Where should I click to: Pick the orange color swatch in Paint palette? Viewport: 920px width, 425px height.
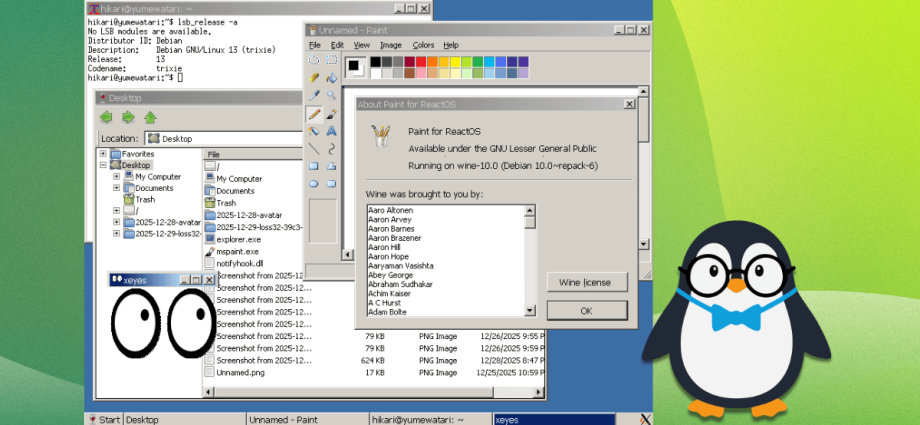pyautogui.click(x=432, y=62)
